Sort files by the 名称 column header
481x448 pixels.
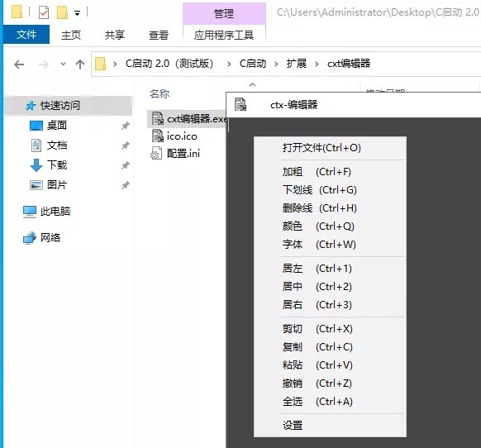160,93
